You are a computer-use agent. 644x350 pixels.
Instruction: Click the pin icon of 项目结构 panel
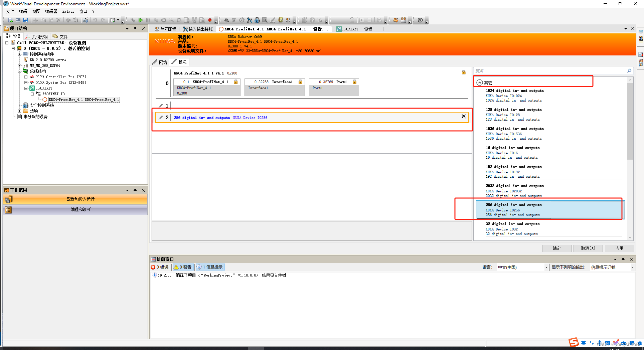point(135,29)
